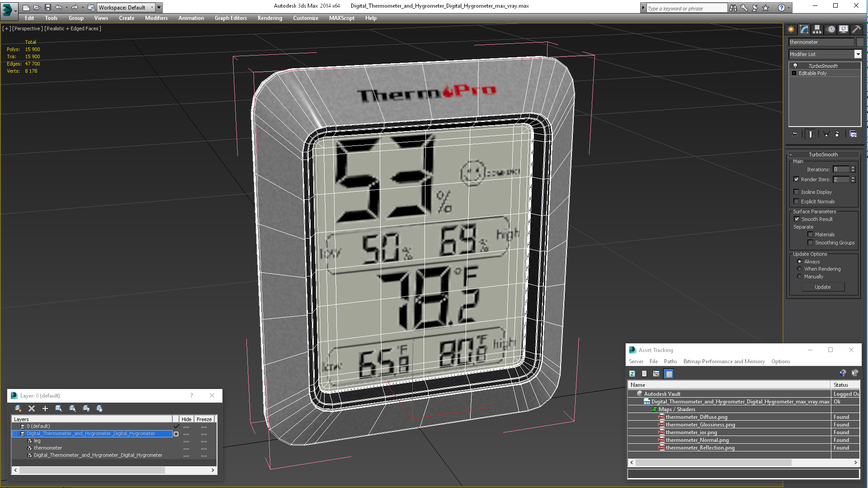
Task: Toggle Show End Result button
Action: point(811,134)
